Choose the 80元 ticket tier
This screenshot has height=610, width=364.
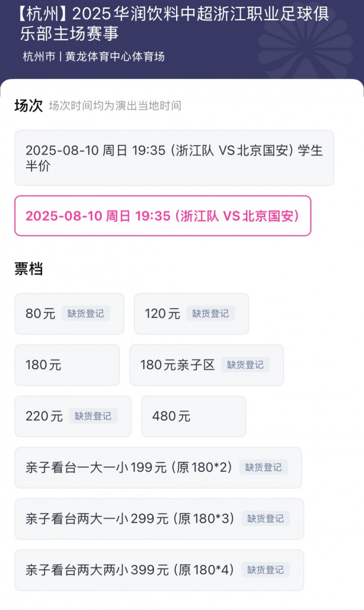click(x=69, y=313)
